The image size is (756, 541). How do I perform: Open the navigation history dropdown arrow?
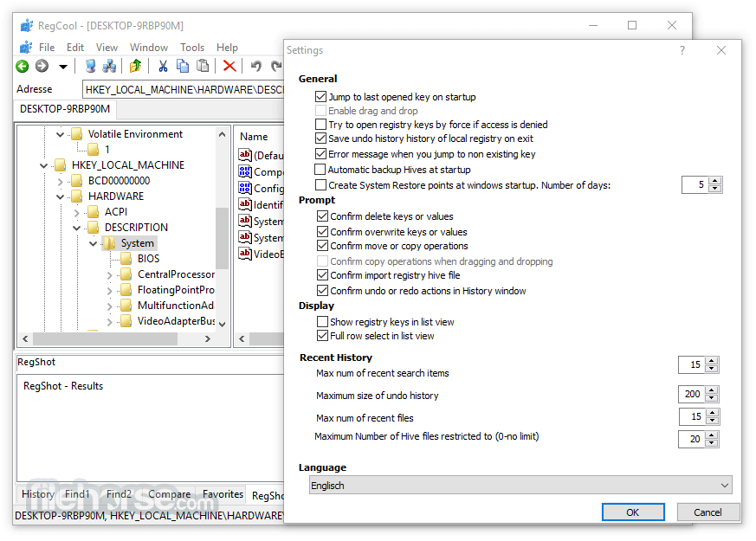click(63, 67)
